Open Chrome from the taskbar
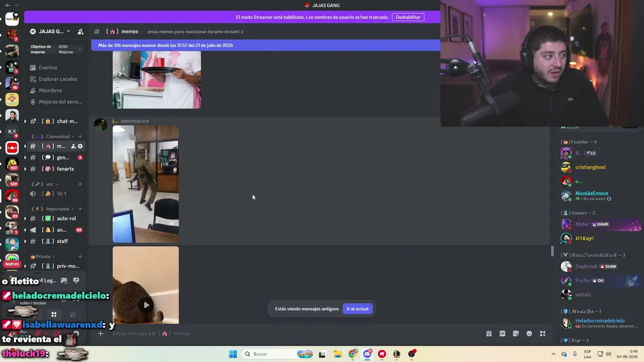 tap(353, 354)
